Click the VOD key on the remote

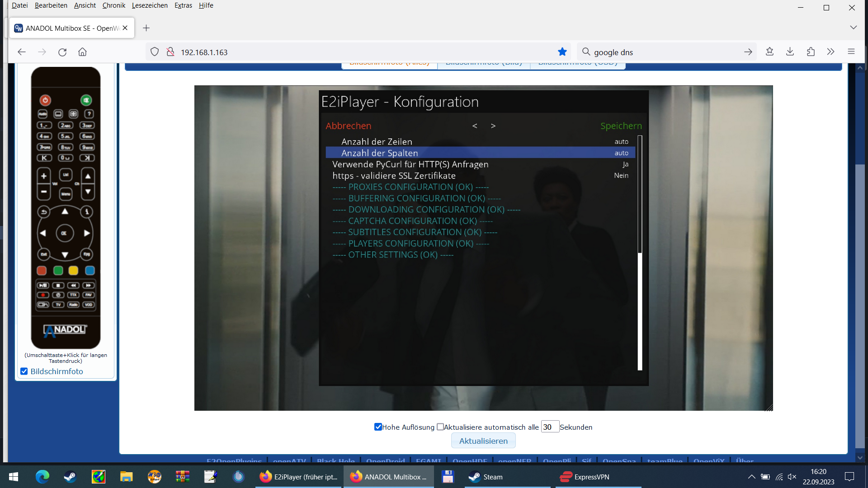coord(89,305)
